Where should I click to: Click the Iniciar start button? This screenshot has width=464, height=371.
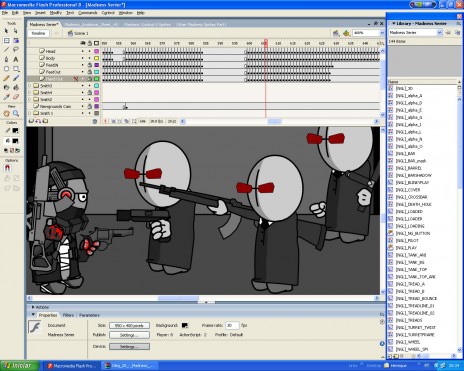[x=19, y=366]
